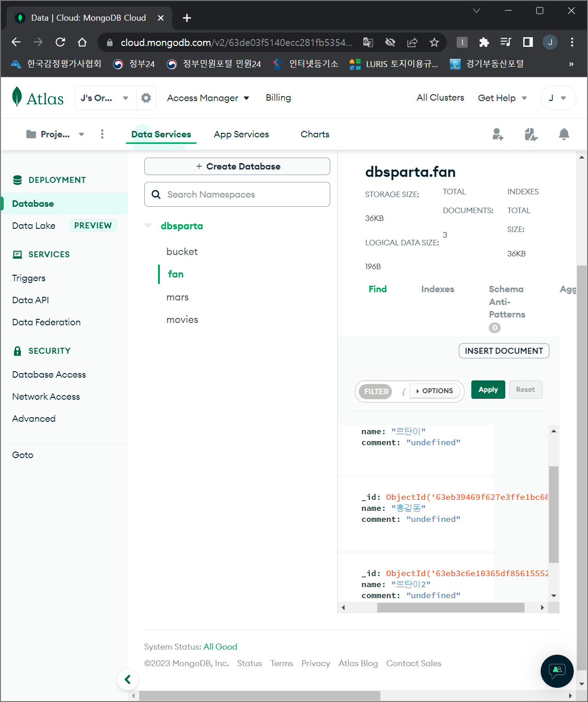This screenshot has height=702, width=588.
Task: Open Data Lake in sidebar
Action: (x=34, y=226)
